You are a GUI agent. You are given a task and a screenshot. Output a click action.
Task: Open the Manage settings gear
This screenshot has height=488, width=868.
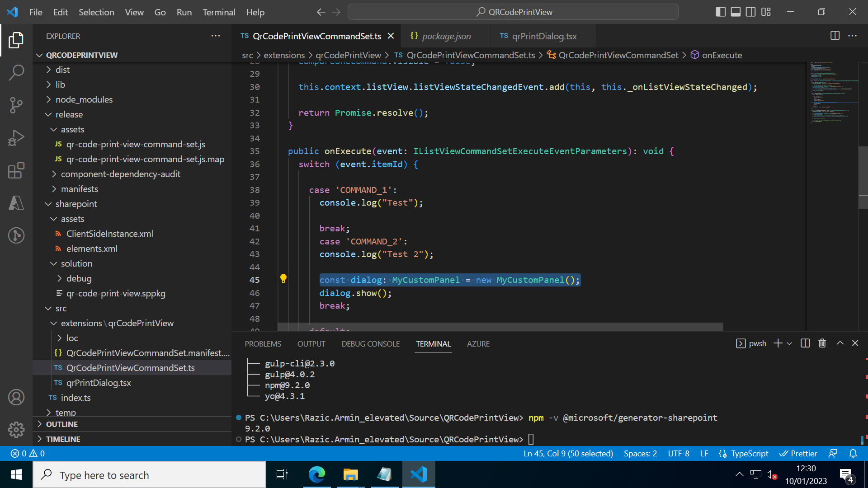coord(16,430)
